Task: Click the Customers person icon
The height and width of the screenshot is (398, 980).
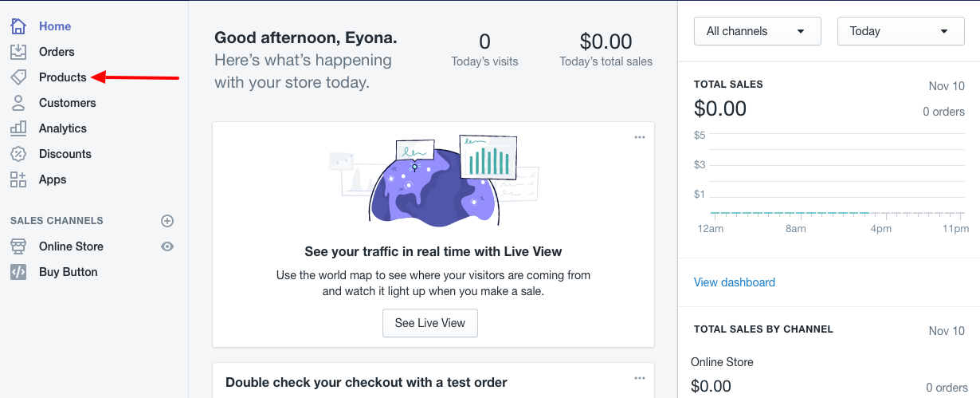Action: tap(18, 103)
